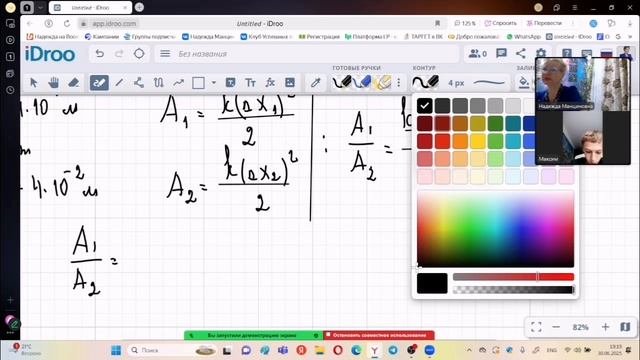Click the circle target icon beside redo
The height and width of the screenshot is (360, 640).
(x=139, y=53)
